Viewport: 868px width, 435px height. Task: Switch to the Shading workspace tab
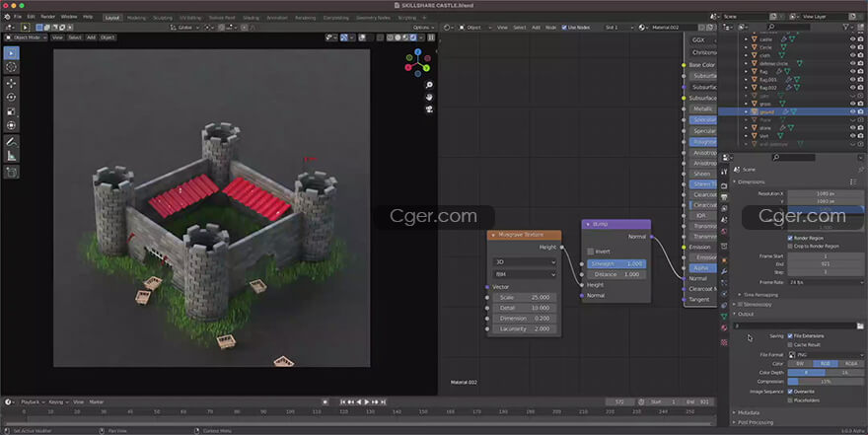pyautogui.click(x=252, y=17)
